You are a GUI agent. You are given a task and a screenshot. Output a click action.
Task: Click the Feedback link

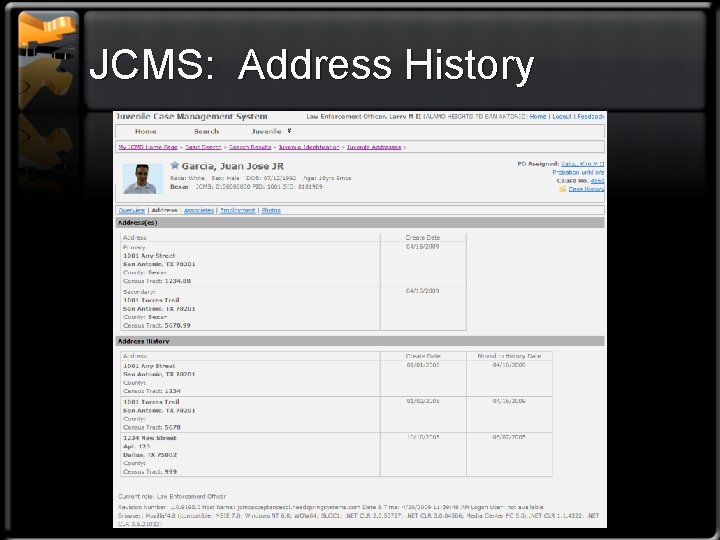point(591,117)
